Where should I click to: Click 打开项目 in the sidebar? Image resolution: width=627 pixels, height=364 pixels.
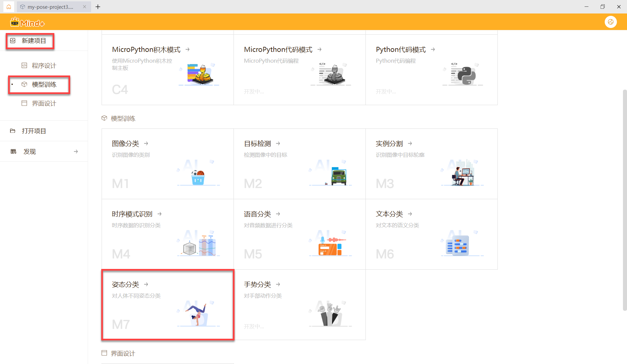[x=34, y=131]
